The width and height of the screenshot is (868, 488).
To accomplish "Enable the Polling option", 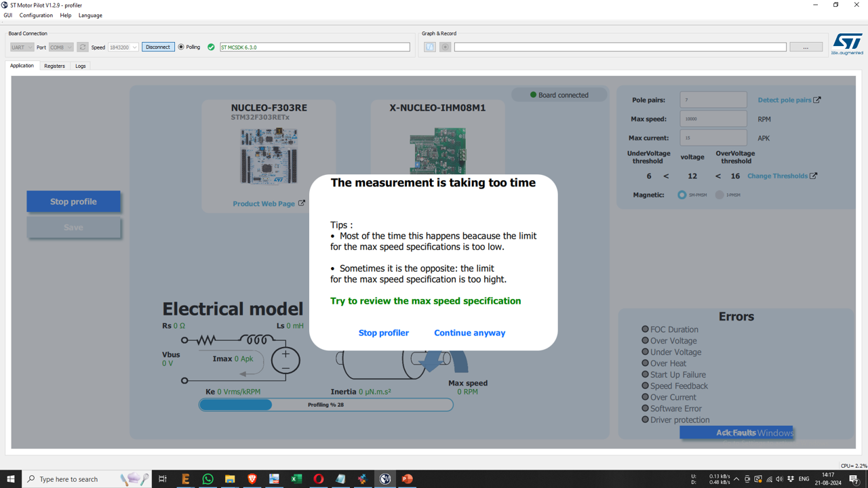I will click(x=179, y=47).
